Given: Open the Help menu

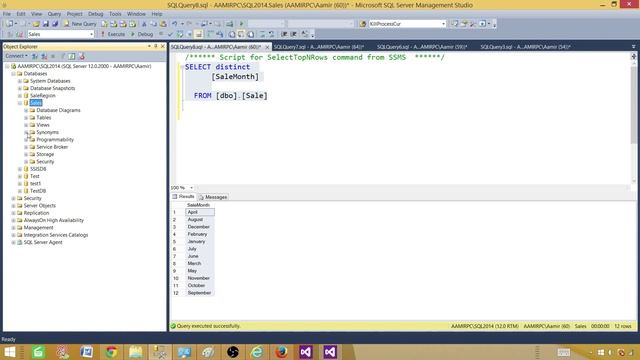Looking at the screenshot, I should [x=157, y=14].
